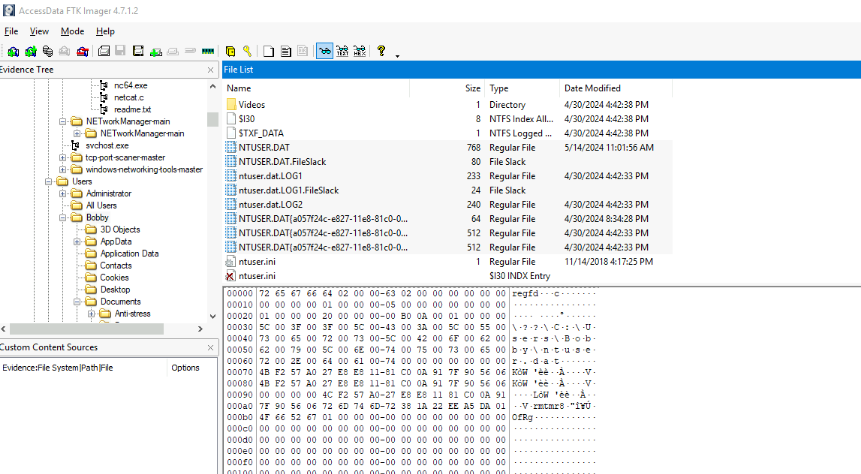Expand the tcp-port-scaner-master folder
Image resolution: width=861 pixels, height=474 pixels.
tap(64, 157)
